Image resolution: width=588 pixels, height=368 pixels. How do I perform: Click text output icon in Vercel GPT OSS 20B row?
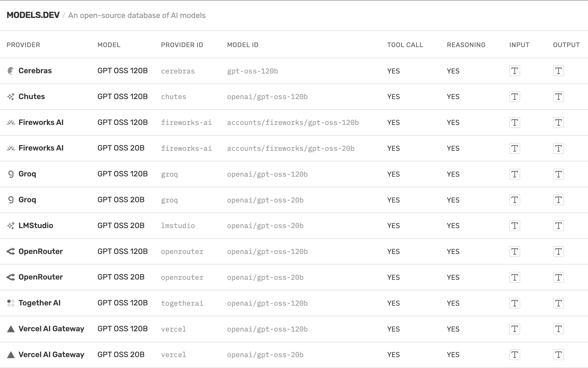558,355
